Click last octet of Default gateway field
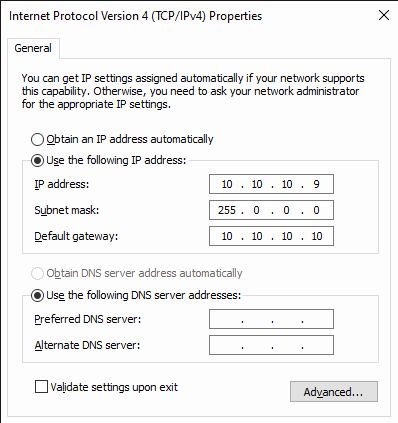Image resolution: width=398 pixels, height=423 pixels. (x=317, y=236)
